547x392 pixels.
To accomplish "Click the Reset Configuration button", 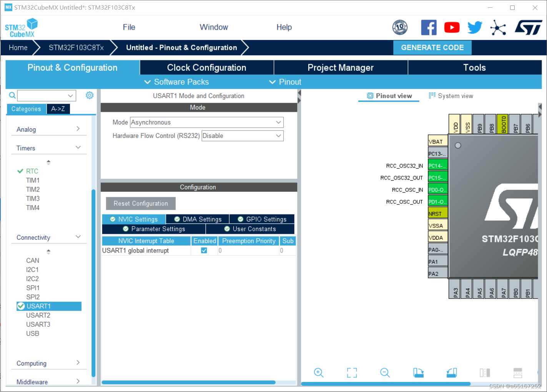I will click(x=141, y=203).
